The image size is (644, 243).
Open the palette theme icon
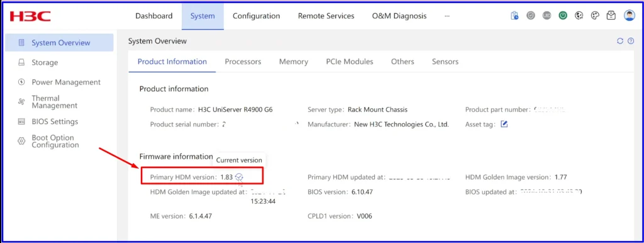[x=595, y=16]
